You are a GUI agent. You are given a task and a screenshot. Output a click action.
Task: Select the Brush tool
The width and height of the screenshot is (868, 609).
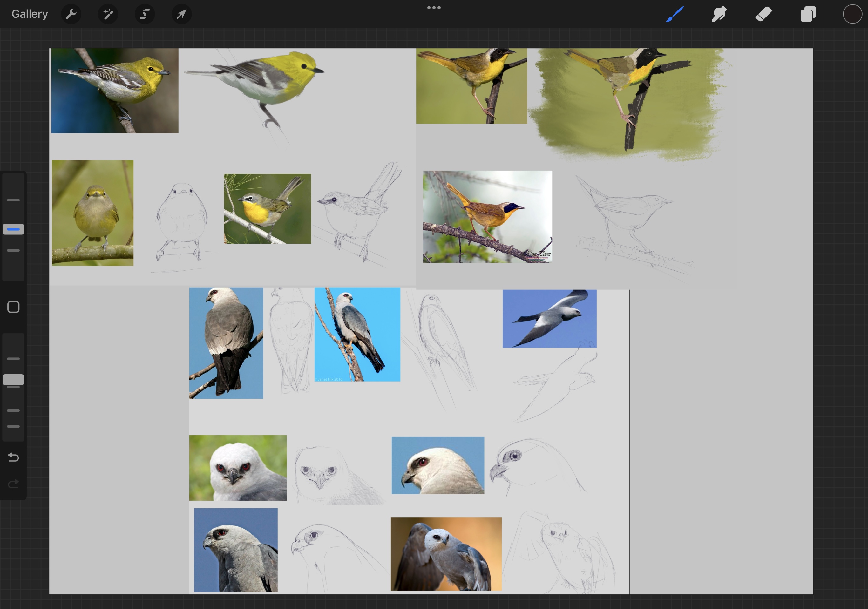(x=675, y=14)
